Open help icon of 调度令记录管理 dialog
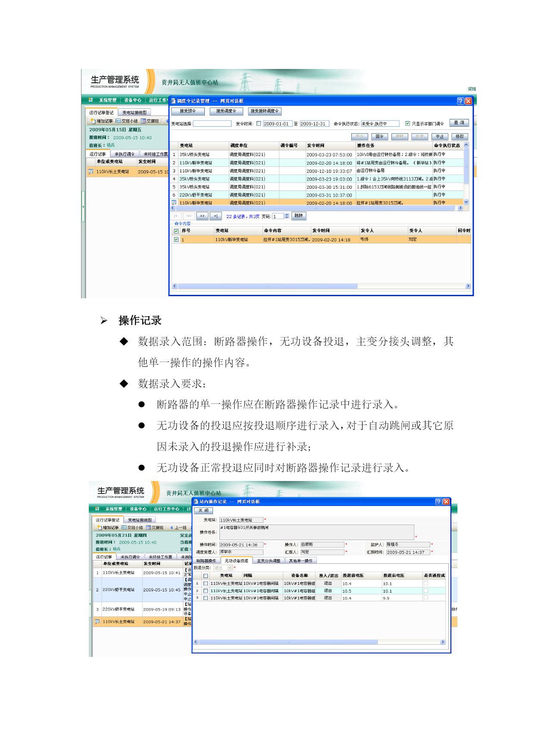The width and height of the screenshot is (535, 756). 461,101
